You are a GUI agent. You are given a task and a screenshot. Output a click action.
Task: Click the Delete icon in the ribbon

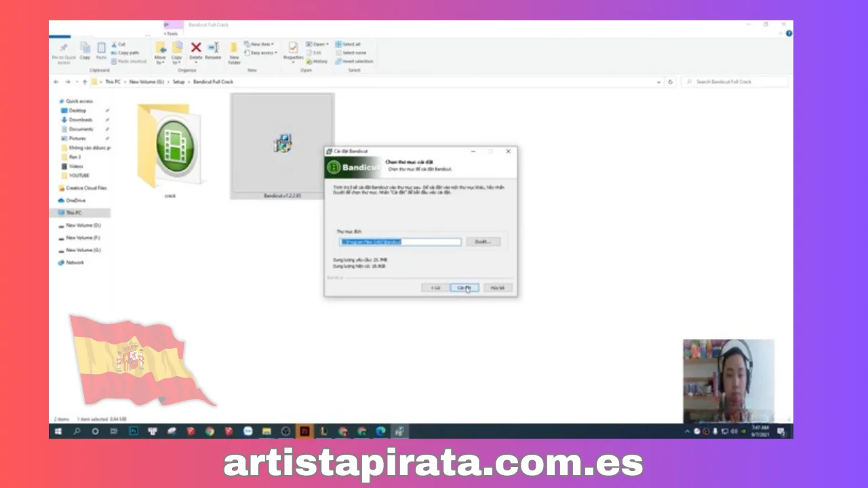[196, 50]
